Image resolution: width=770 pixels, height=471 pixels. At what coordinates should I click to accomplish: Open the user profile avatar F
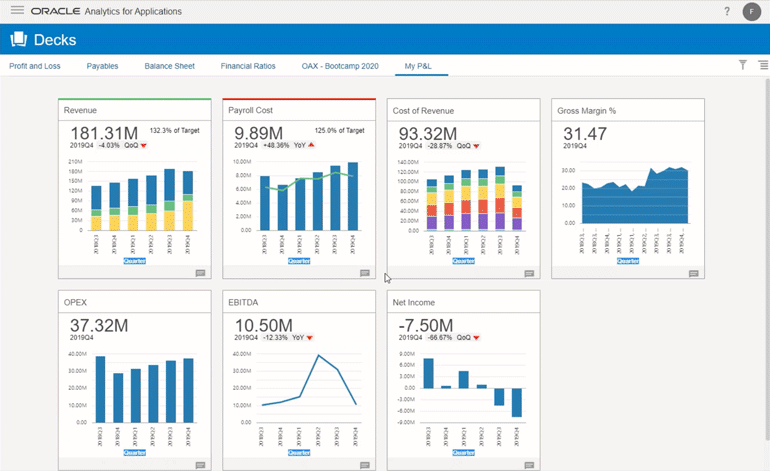pyautogui.click(x=751, y=11)
